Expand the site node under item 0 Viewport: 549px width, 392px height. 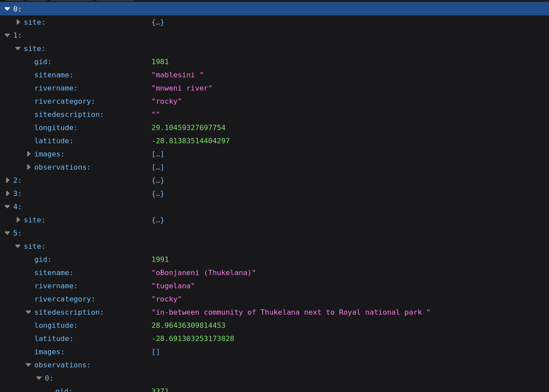pos(18,22)
